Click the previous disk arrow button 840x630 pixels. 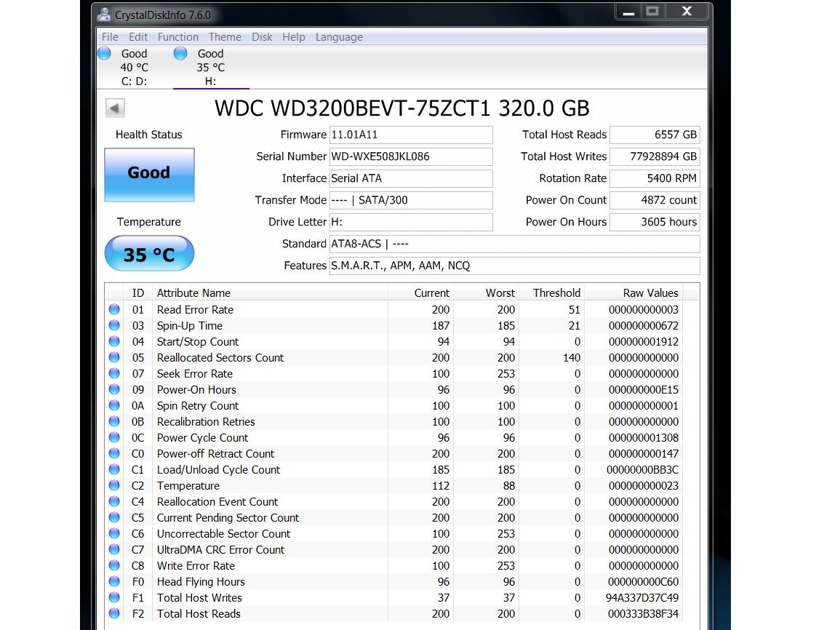[x=115, y=108]
